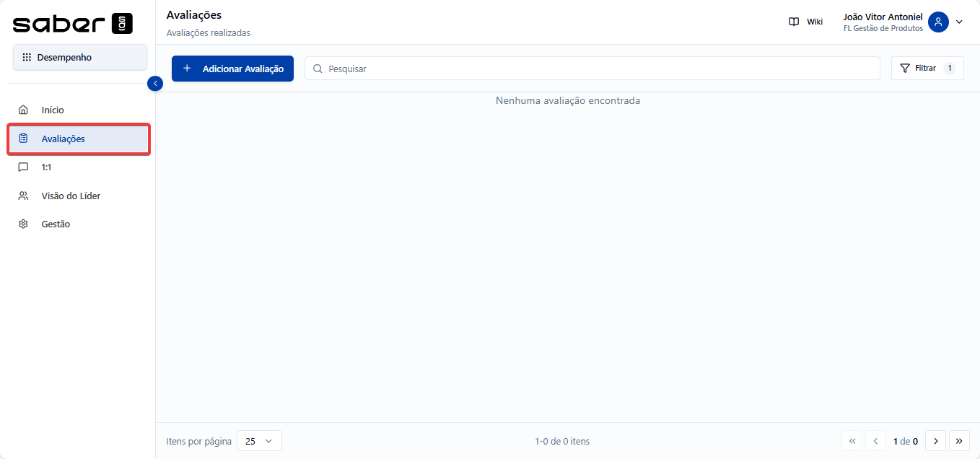Open the Desempenho module switcher
980x459 pixels.
tap(79, 58)
